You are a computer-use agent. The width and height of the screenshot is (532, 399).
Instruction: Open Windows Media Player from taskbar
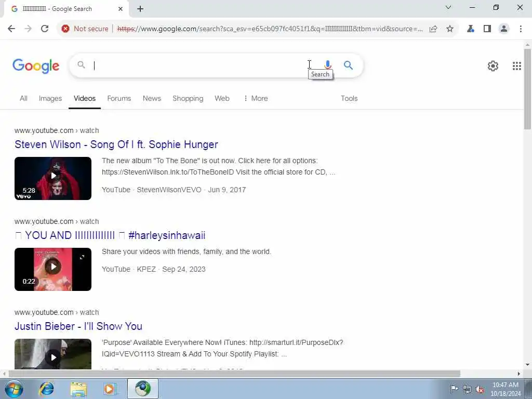click(x=110, y=389)
